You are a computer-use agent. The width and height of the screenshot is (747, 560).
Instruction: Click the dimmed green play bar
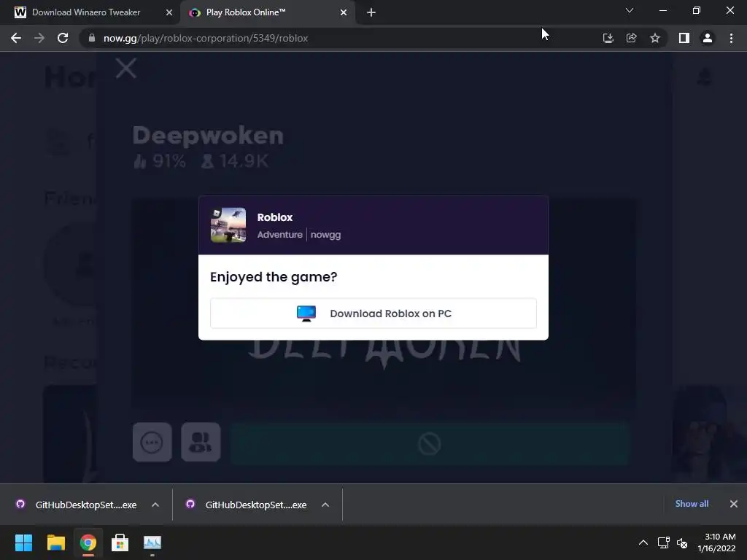coord(429,444)
